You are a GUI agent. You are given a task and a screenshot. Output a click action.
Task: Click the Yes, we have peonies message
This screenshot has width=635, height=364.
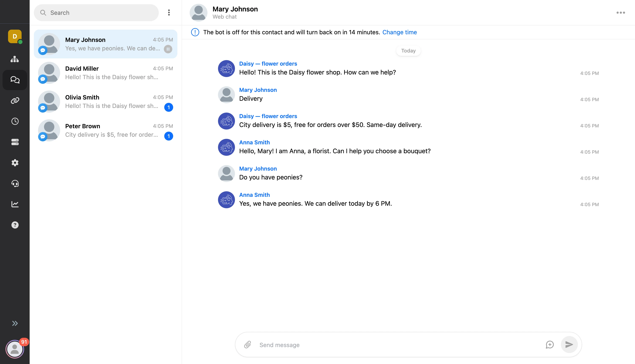[316, 204]
